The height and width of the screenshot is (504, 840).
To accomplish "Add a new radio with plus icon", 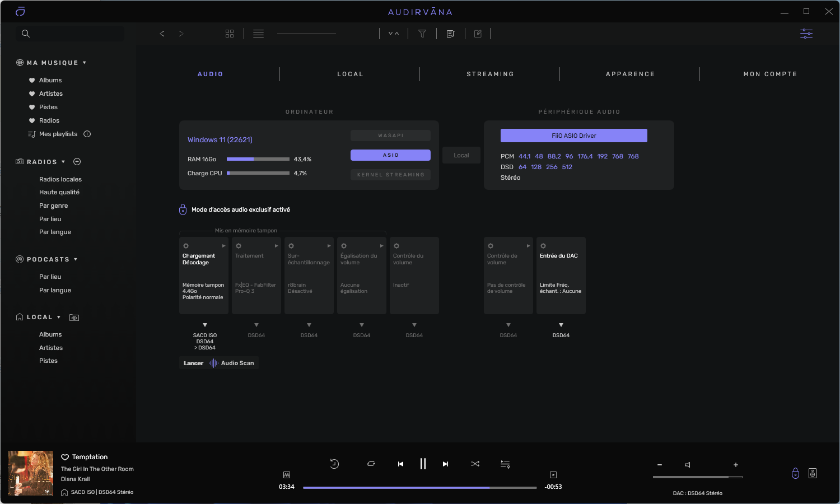I will pos(77,162).
